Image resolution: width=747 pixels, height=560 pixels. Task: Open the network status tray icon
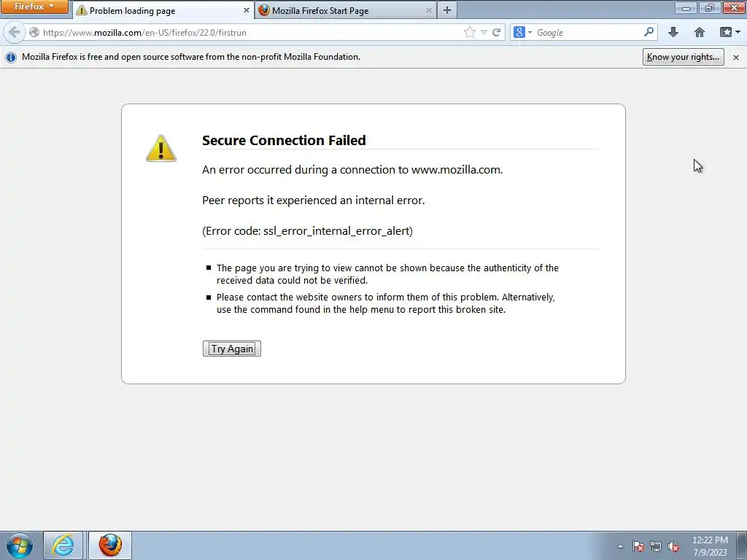click(656, 546)
